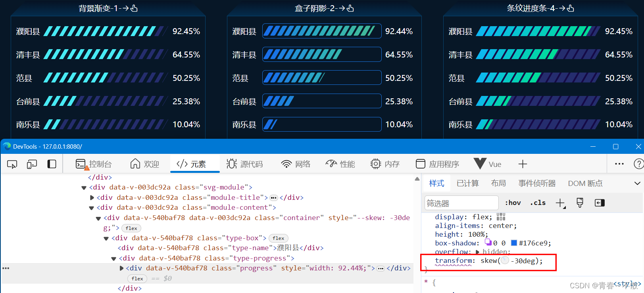Image resolution: width=644 pixels, height=293 pixels.
Task: Click the transform property name
Action: point(453,260)
